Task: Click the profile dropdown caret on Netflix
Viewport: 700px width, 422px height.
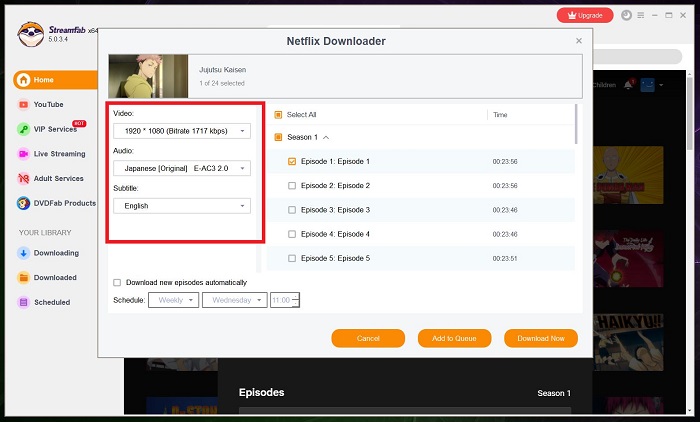Action: [661, 85]
